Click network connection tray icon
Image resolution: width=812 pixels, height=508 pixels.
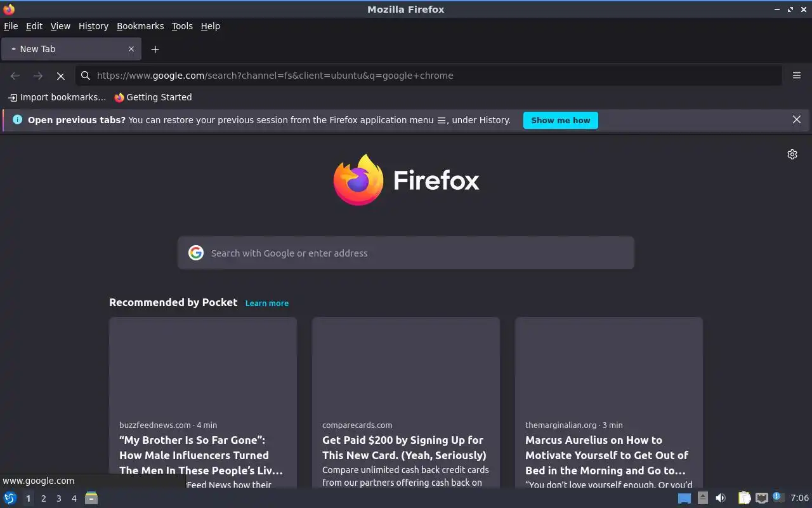[761, 498]
